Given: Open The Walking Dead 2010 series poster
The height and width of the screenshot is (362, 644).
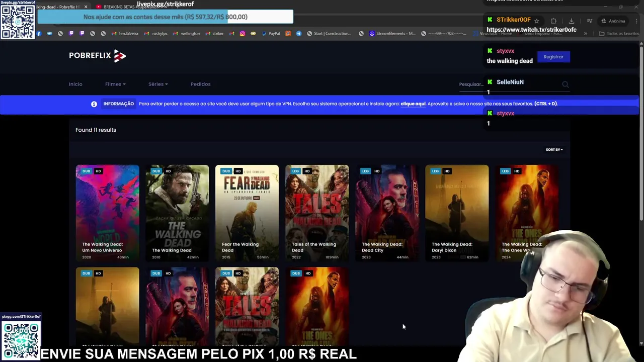Looking at the screenshot, I should tap(177, 213).
